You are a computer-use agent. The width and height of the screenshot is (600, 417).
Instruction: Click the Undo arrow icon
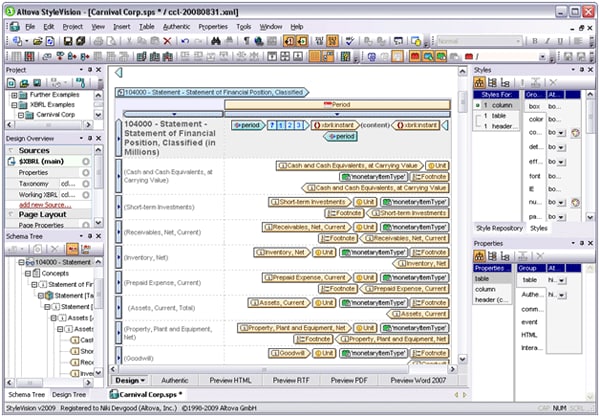(x=185, y=41)
